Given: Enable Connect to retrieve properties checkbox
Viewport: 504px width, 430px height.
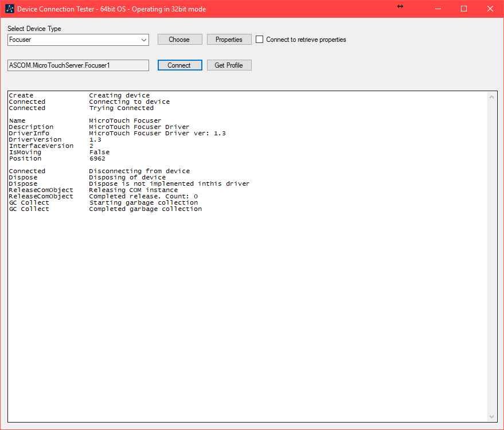Looking at the screenshot, I should coord(260,40).
